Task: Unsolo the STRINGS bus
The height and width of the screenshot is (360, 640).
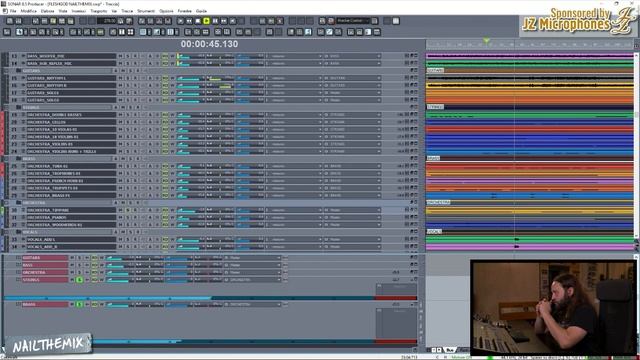Action: click(80, 280)
